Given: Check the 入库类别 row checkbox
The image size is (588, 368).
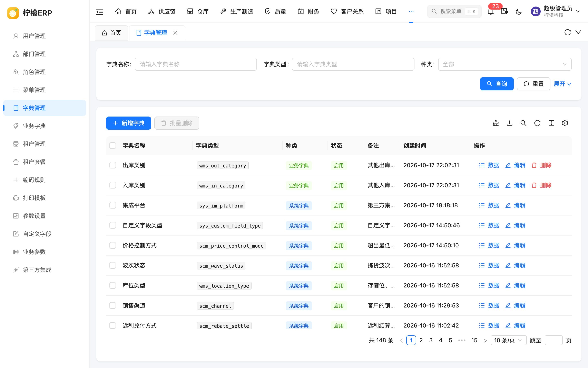Looking at the screenshot, I should (x=113, y=185).
